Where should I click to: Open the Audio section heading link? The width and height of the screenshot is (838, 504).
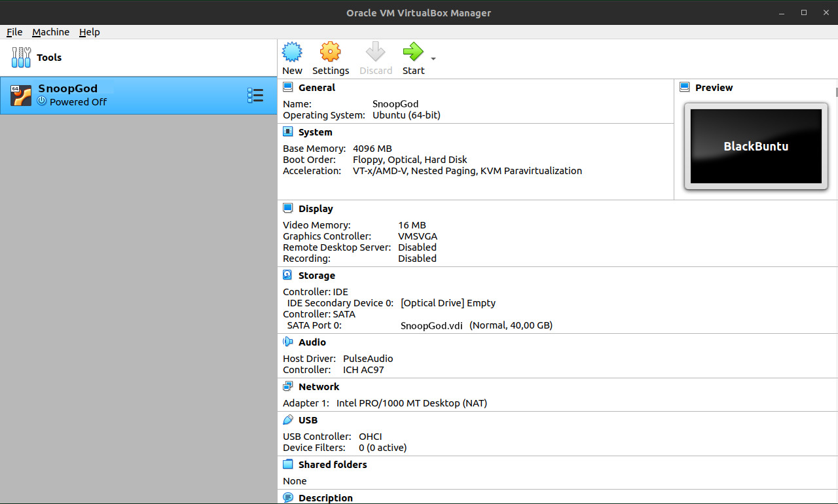pos(312,342)
